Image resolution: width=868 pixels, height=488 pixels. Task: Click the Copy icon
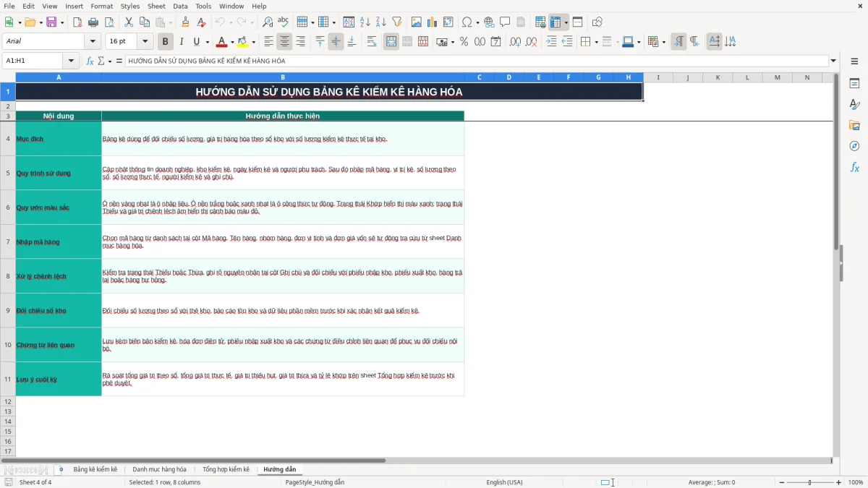[145, 22]
